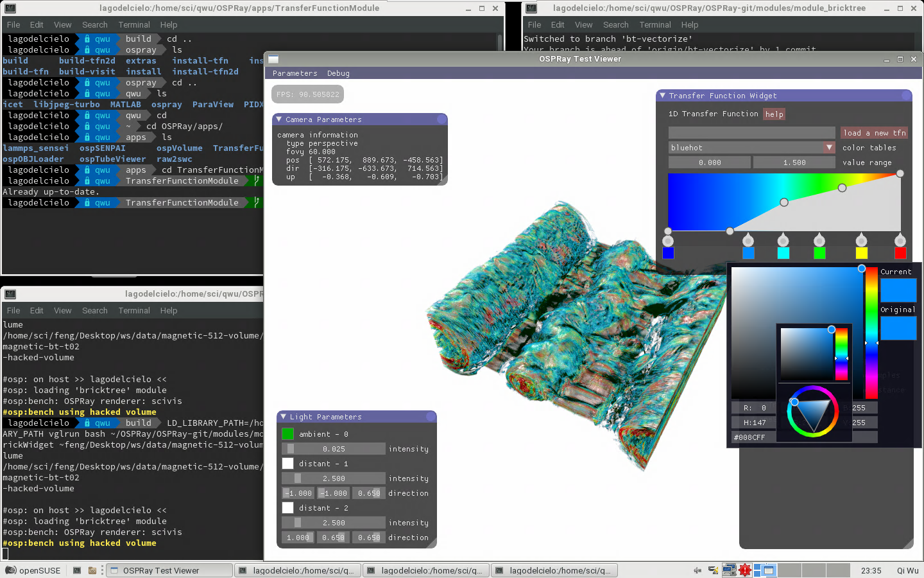The image size is (924, 578).
Task: Select the top-right opacity control point
Action: point(900,173)
